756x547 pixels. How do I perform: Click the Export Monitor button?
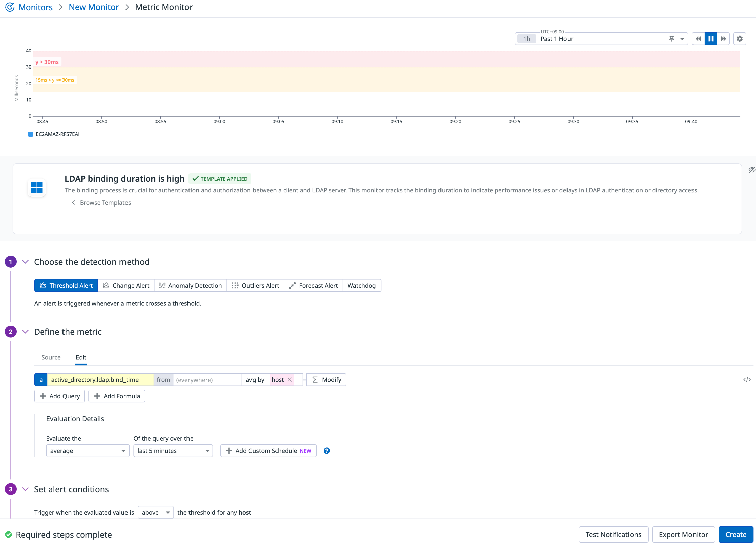pyautogui.click(x=683, y=535)
